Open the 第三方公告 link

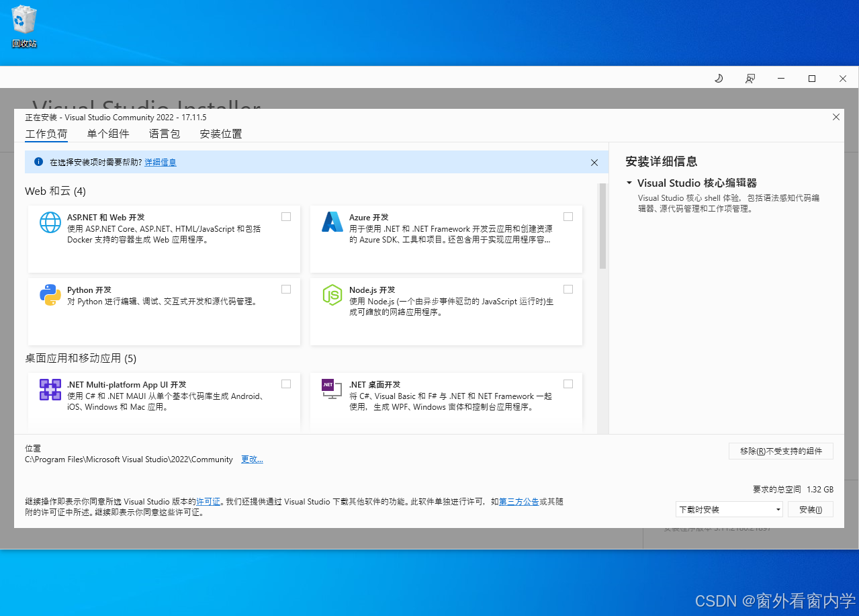518,501
